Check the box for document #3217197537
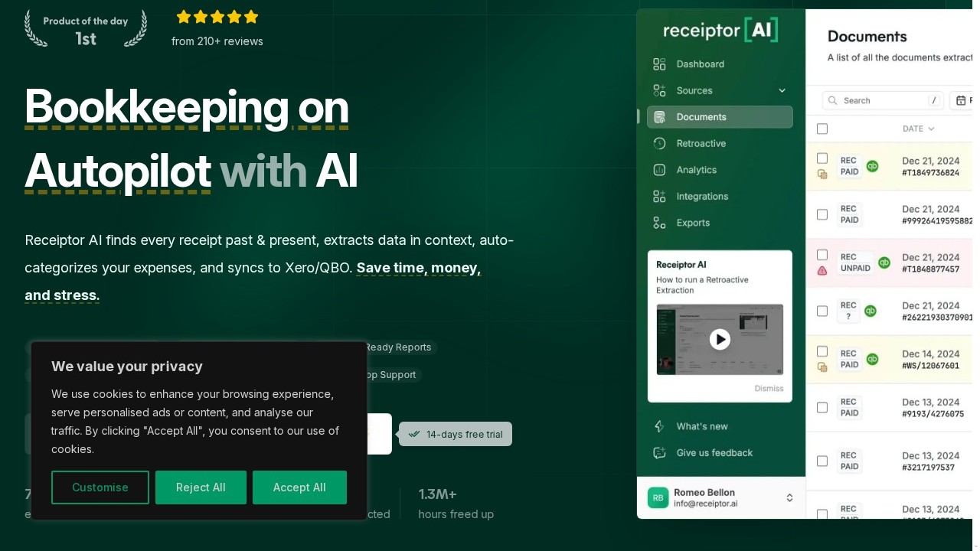980x551 pixels. [822, 461]
